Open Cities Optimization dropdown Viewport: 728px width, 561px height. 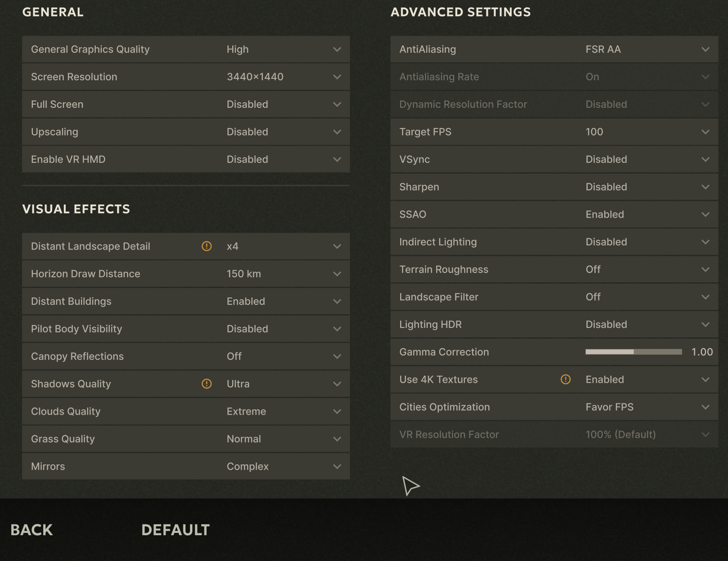point(554,407)
